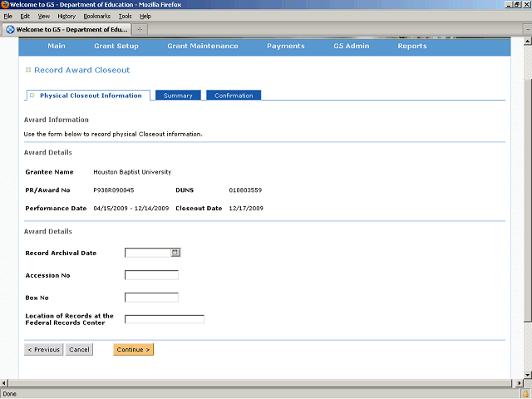Click the Award Information heading

(x=56, y=120)
